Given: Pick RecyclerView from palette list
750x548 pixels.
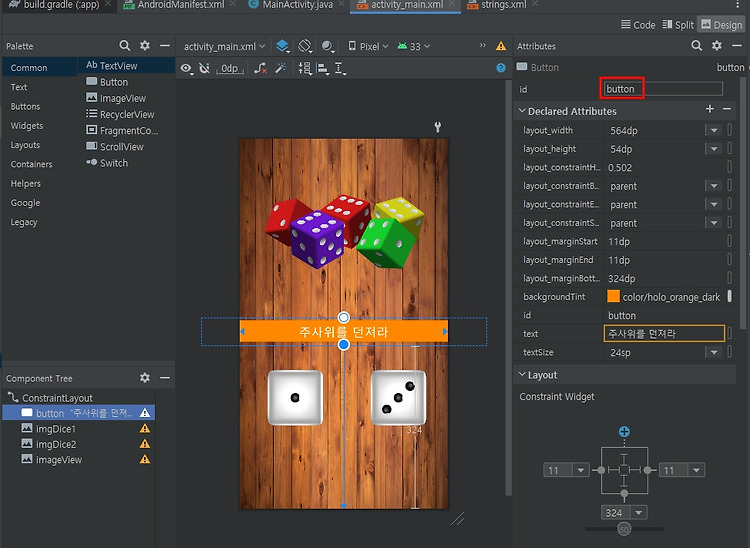Looking at the screenshot, I should (120, 114).
